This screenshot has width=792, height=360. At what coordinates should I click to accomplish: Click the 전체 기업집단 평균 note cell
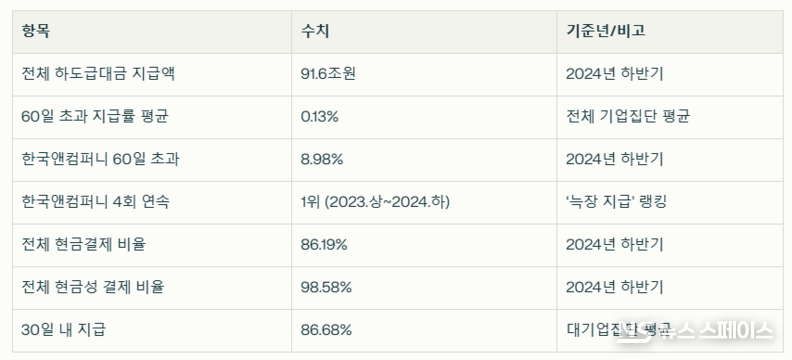[x=627, y=117]
